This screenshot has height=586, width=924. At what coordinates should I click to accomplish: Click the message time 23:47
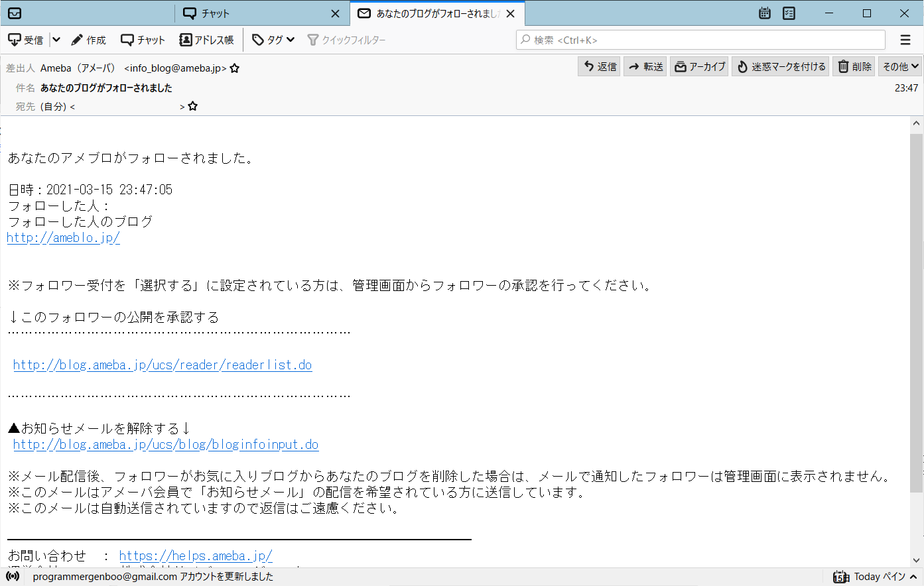[906, 88]
